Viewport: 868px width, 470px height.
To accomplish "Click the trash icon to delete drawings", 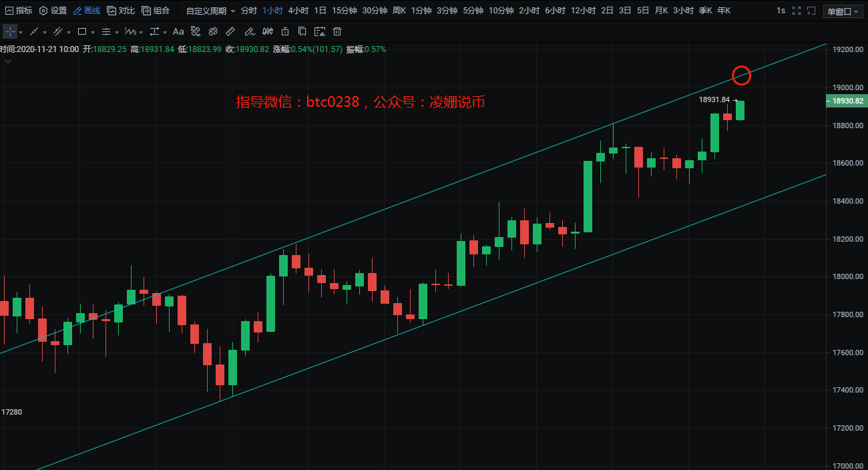I will click(337, 32).
